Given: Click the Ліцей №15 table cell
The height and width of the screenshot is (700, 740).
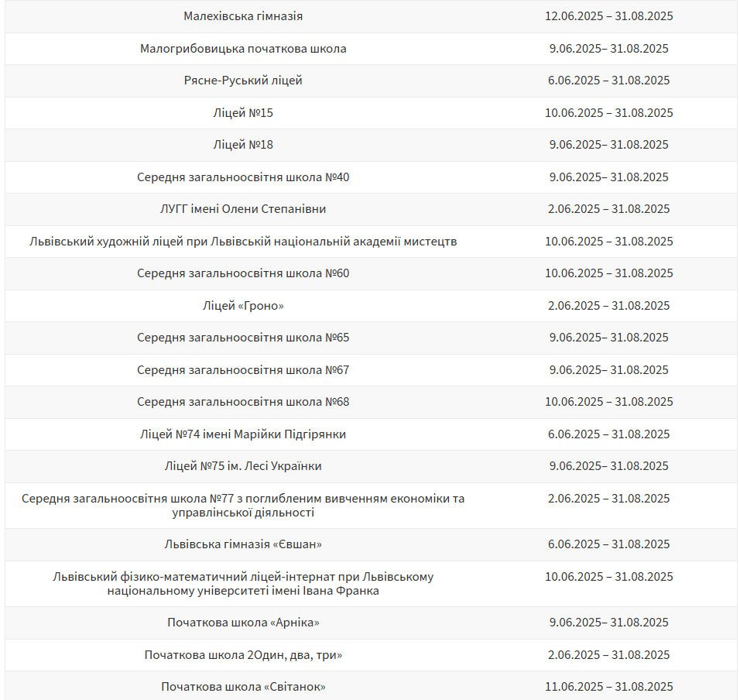Looking at the screenshot, I should click(x=243, y=113).
